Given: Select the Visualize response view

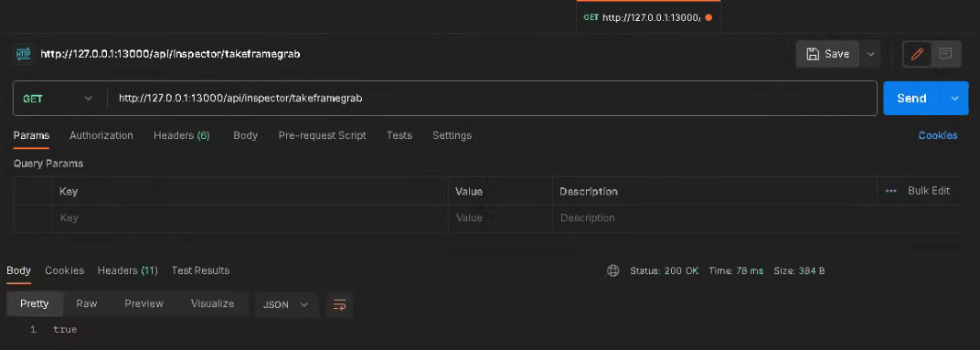Looking at the screenshot, I should 212,303.
